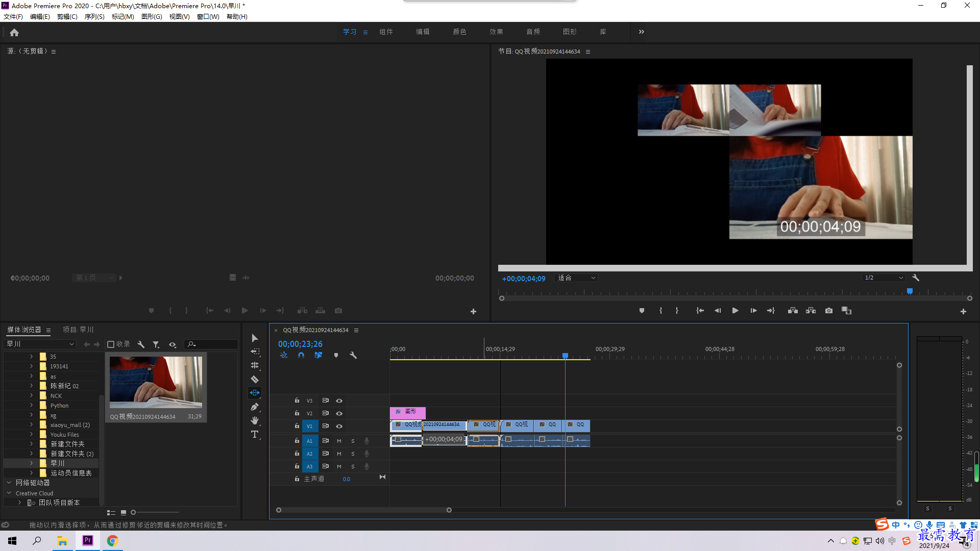
Task: Open timeline display settings wrench
Action: (x=353, y=355)
